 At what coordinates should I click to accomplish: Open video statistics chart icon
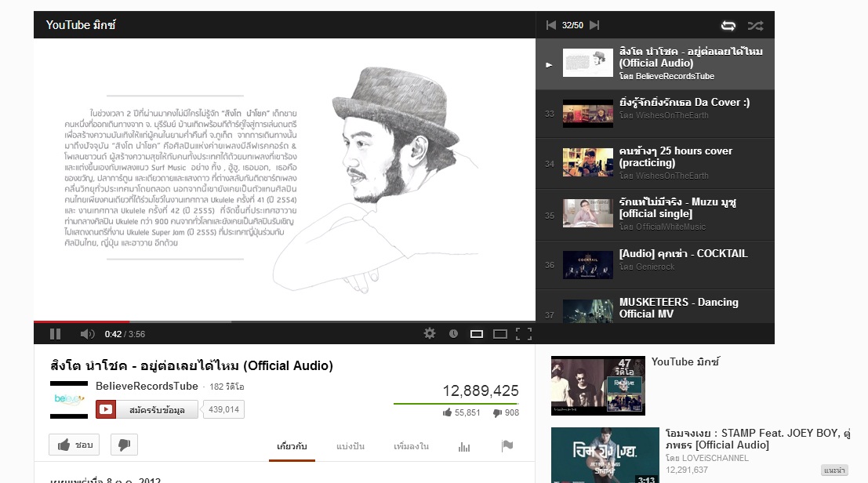click(464, 446)
